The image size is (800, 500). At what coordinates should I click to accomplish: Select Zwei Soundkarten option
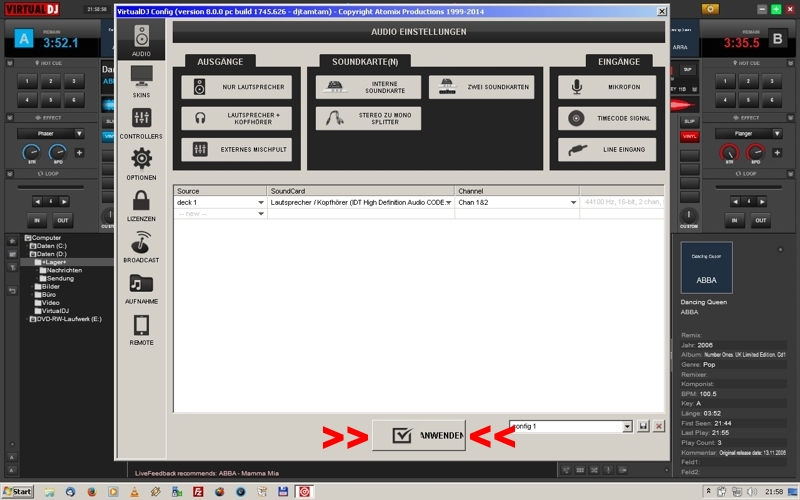pyautogui.click(x=482, y=87)
